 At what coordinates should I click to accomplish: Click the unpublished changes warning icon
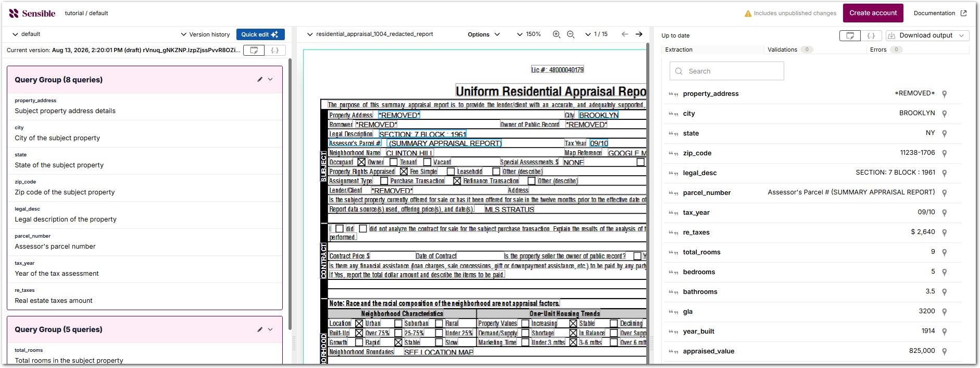click(748, 14)
